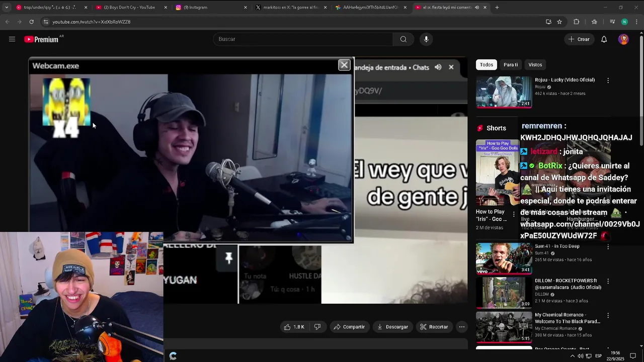Close the Webcam.exe overlay window
644x362 pixels.
pos(344,65)
